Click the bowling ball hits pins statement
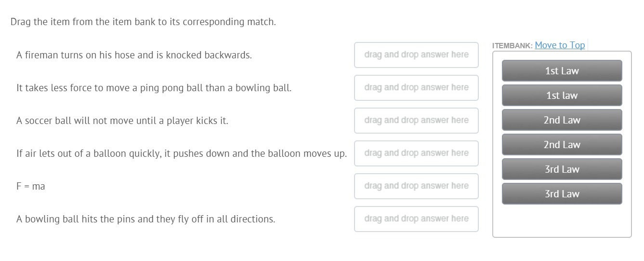The height and width of the screenshot is (261, 644). click(x=145, y=219)
